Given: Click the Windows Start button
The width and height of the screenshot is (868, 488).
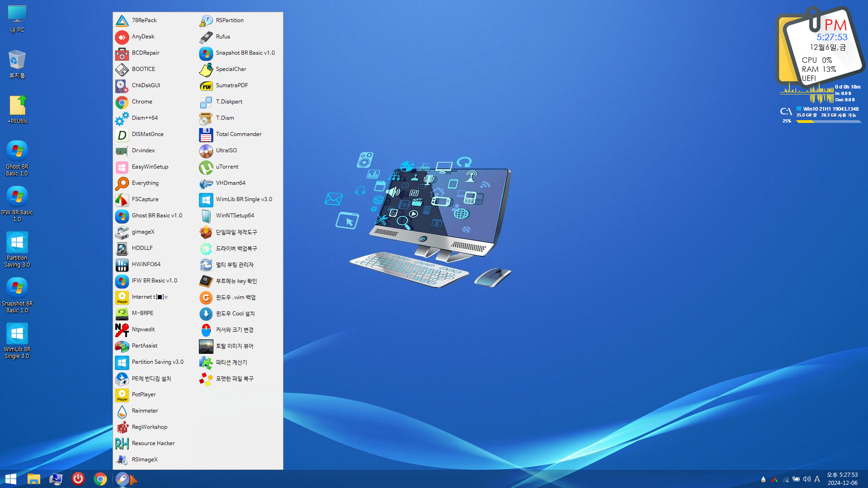Looking at the screenshot, I should pyautogui.click(x=11, y=479).
